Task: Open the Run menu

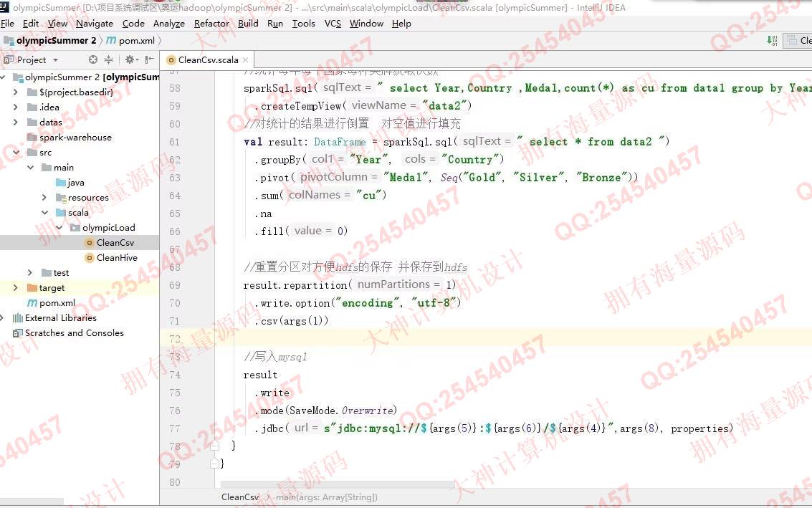Action: click(x=275, y=24)
